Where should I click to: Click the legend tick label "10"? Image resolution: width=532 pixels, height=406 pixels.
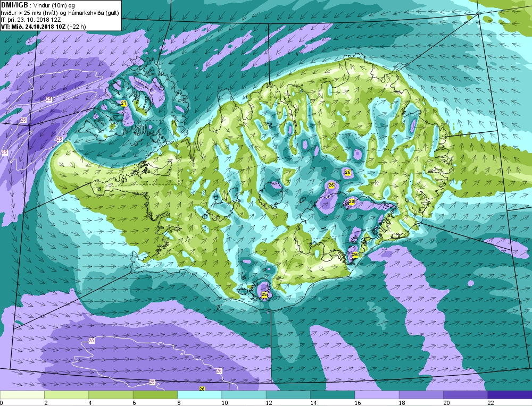pyautogui.click(x=225, y=403)
